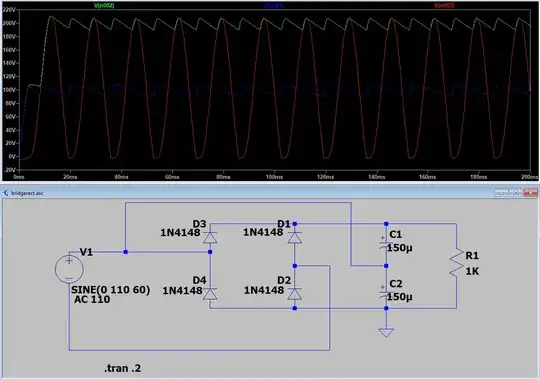This screenshot has width=540, height=380.
Task: Click the 150µ value of capacitor C2
Action: 399,297
